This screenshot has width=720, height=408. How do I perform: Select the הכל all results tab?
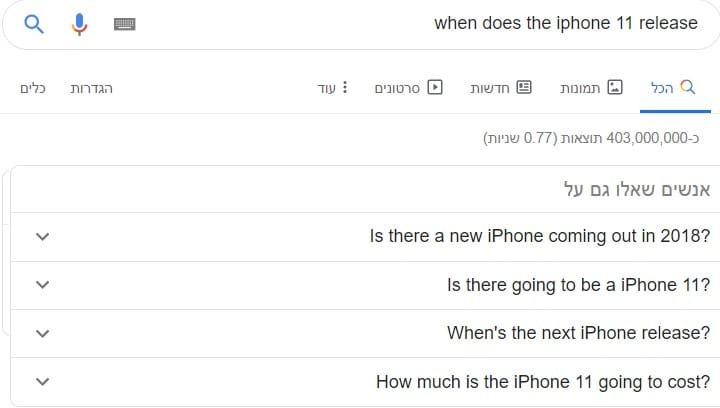[673, 88]
